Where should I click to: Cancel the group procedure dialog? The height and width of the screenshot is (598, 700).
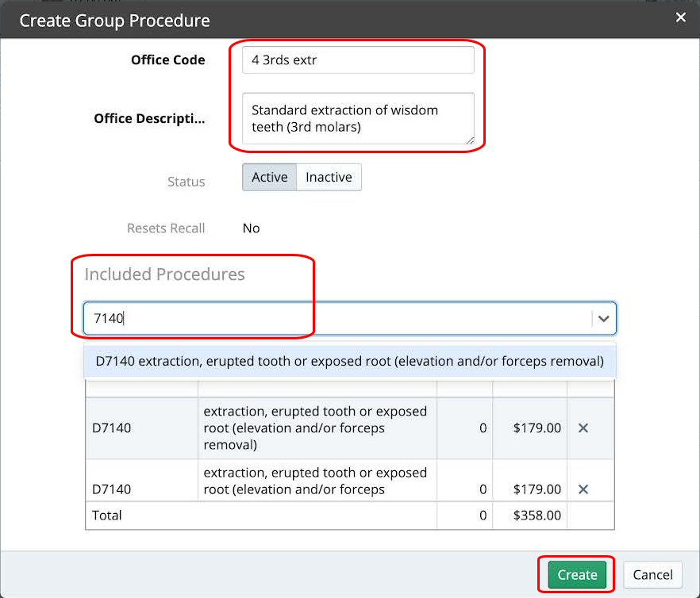pyautogui.click(x=652, y=574)
